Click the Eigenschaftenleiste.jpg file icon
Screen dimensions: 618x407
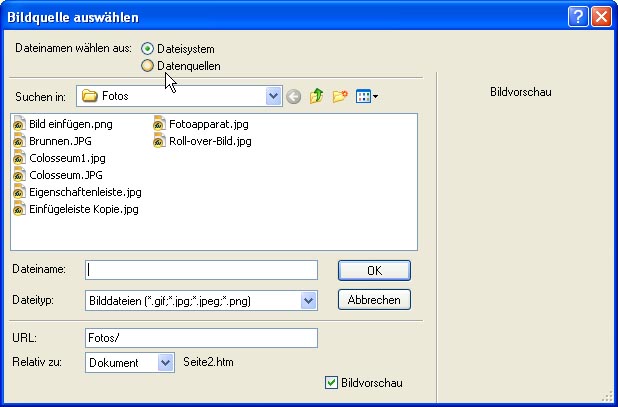point(19,192)
